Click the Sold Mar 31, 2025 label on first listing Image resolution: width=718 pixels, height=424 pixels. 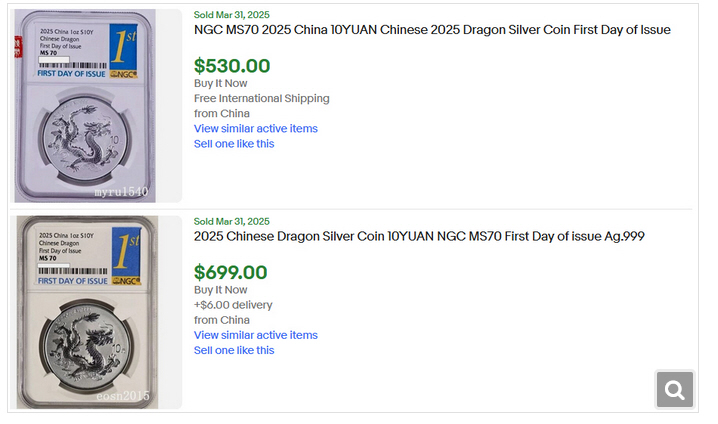coord(231,14)
